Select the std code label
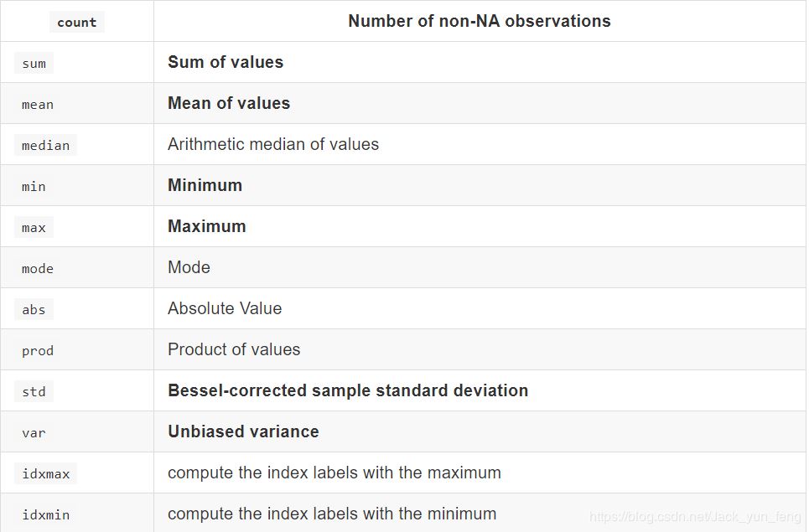Image resolution: width=809 pixels, height=532 pixels. 34,392
